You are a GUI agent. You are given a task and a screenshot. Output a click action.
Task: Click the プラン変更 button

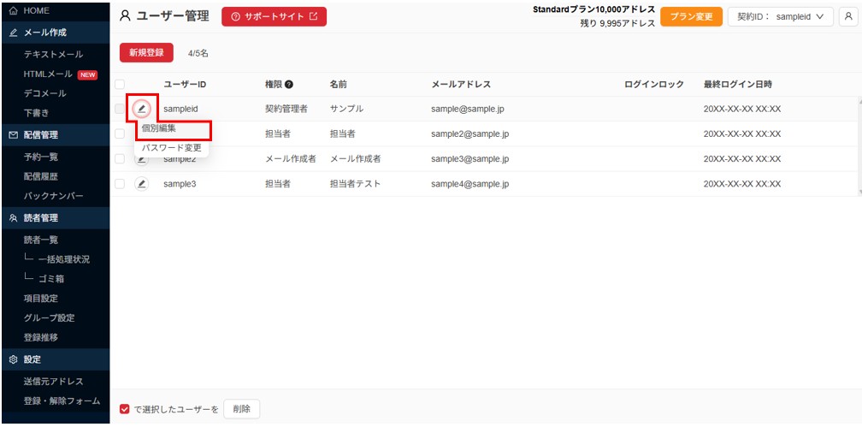pos(691,16)
